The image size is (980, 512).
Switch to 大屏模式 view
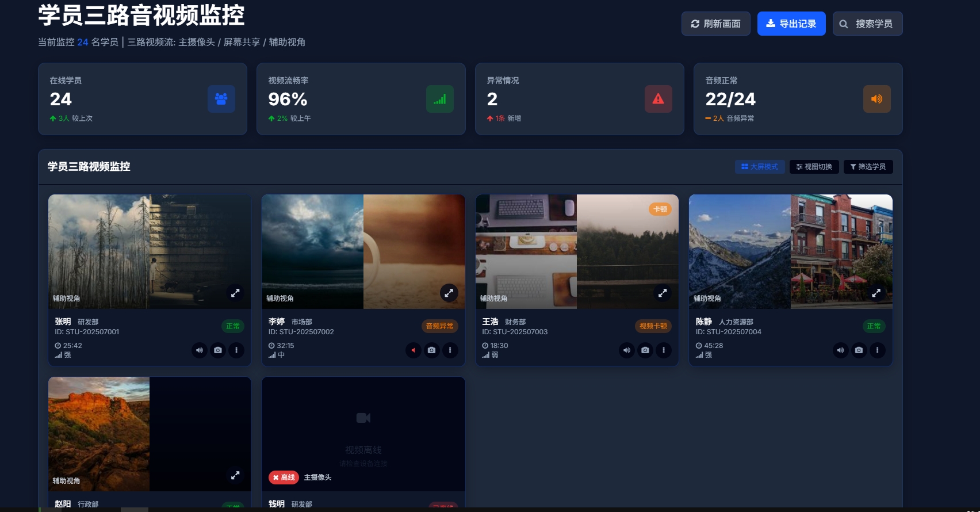click(760, 167)
